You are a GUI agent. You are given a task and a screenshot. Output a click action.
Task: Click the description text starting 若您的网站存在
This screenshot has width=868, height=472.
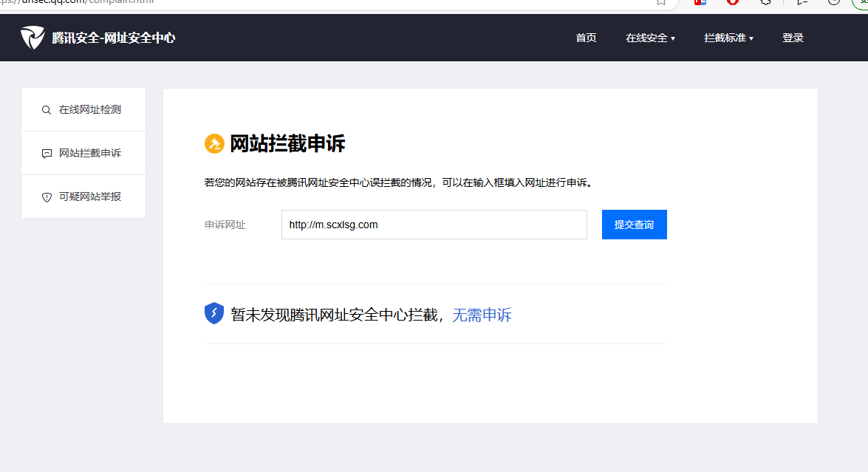[399, 182]
